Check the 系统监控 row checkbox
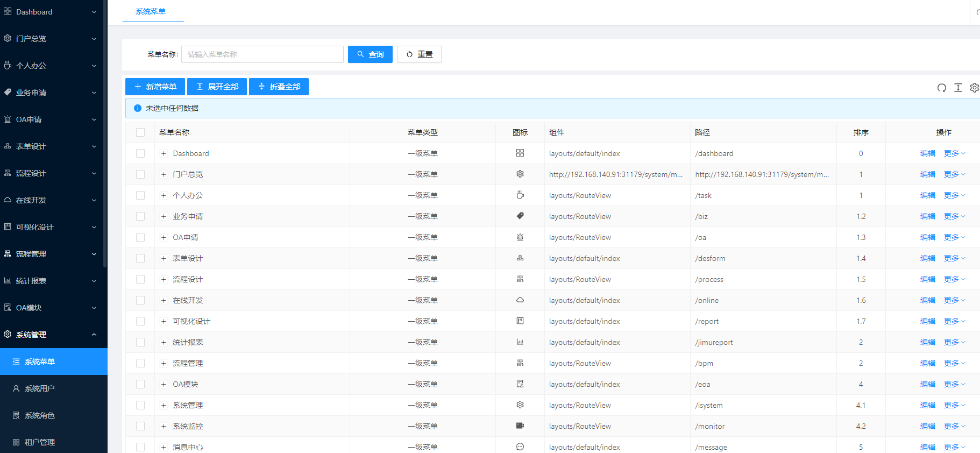 pyautogui.click(x=140, y=426)
